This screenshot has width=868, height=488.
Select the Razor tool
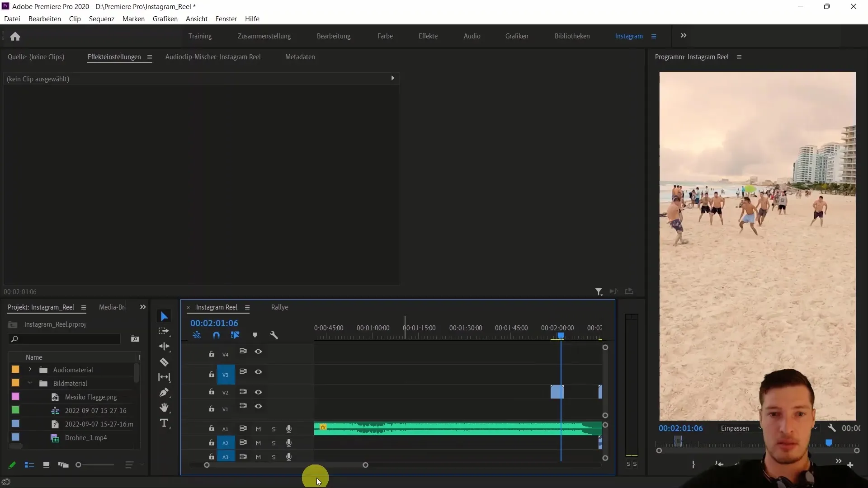tap(164, 362)
